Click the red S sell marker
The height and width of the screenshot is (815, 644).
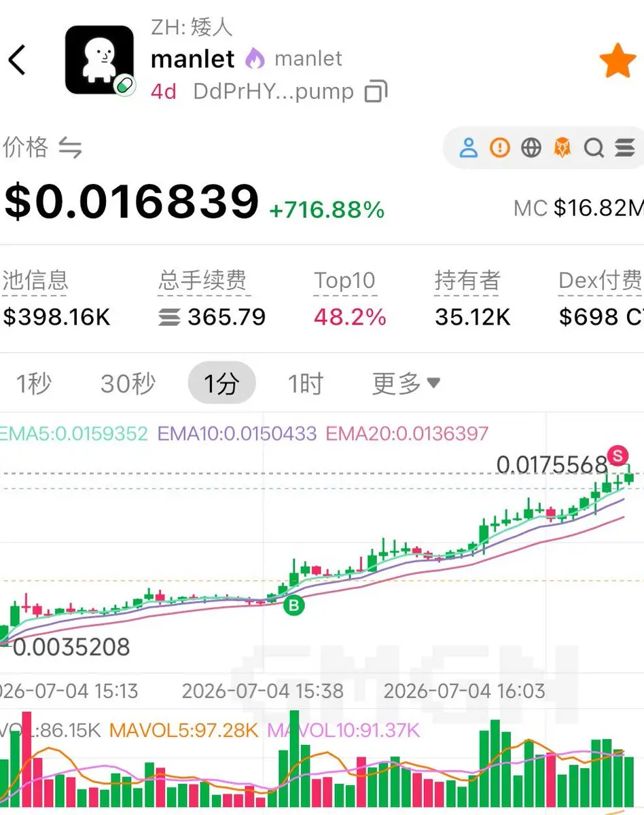click(x=618, y=456)
